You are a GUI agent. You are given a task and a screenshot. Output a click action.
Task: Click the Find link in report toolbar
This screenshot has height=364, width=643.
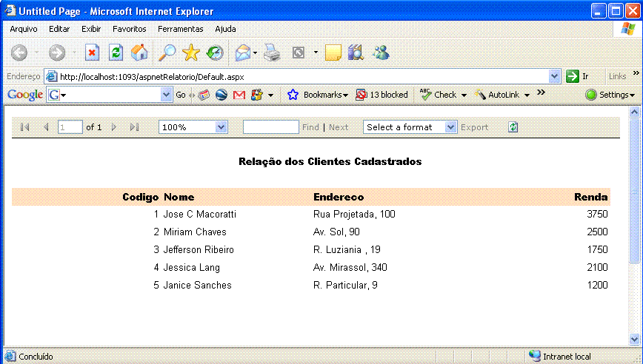(310, 127)
